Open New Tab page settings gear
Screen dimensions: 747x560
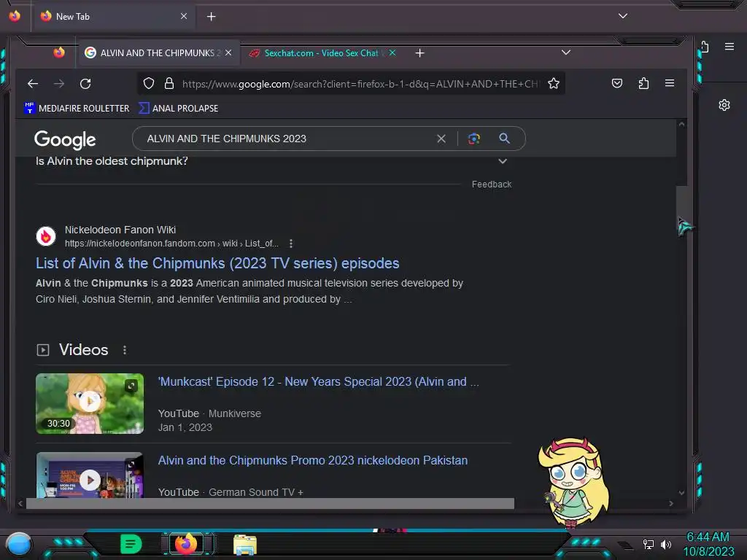click(x=724, y=105)
